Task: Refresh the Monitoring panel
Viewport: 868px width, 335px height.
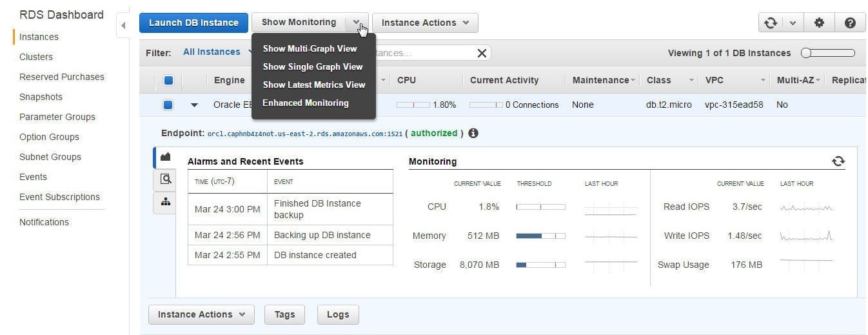Action: pyautogui.click(x=838, y=161)
